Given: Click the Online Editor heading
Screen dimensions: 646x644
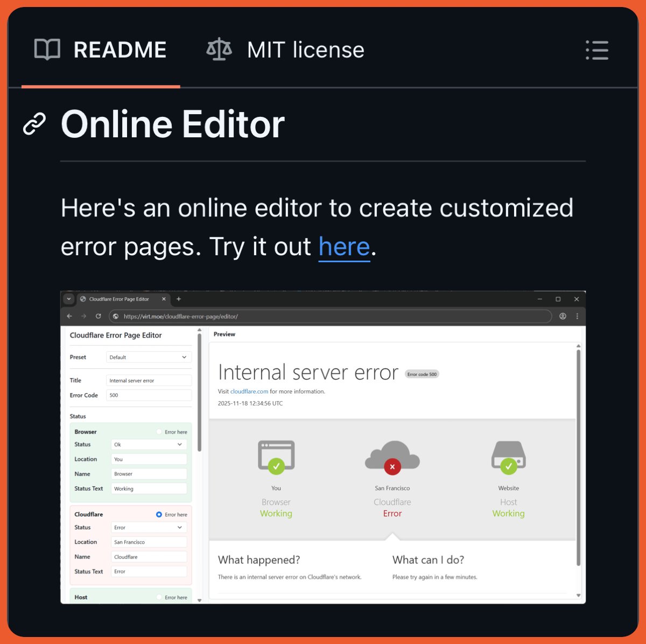Looking at the screenshot, I should 173,124.
